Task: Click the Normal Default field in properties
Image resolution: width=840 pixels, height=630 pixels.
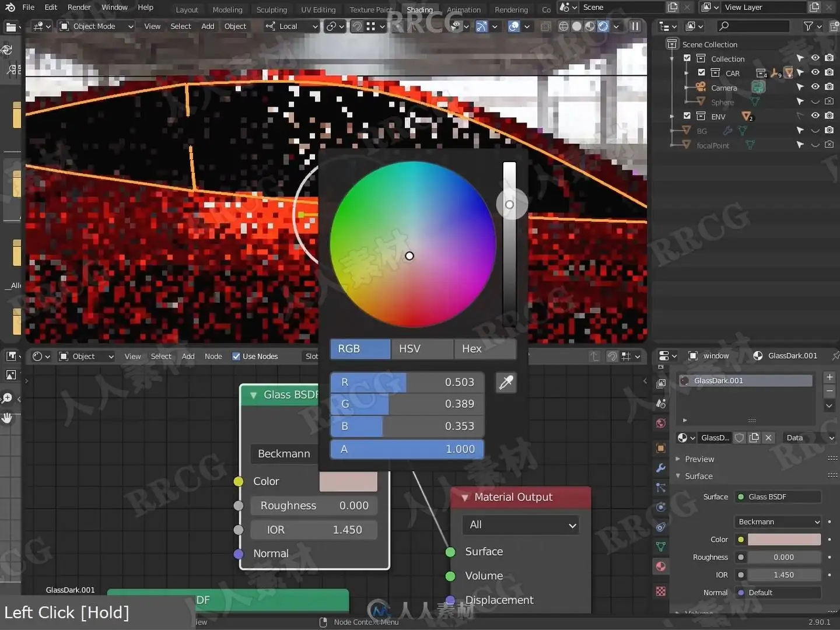Action: pyautogui.click(x=778, y=593)
